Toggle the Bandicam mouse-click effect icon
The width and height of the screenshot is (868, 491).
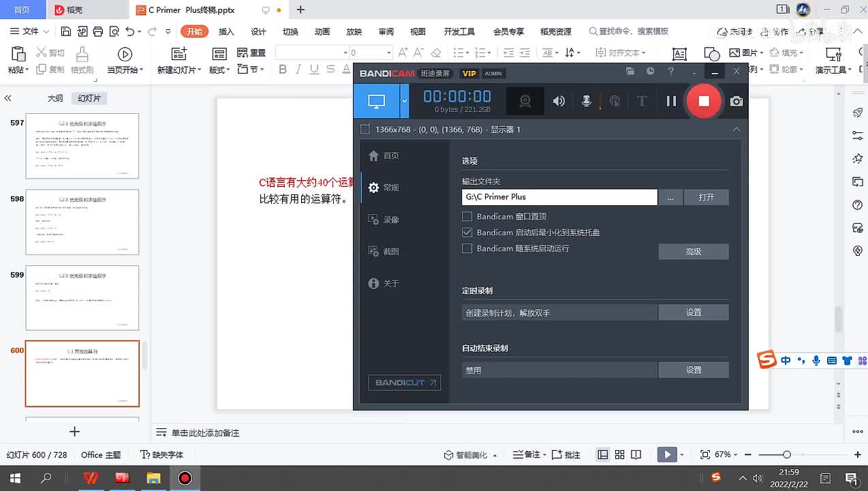(x=615, y=101)
